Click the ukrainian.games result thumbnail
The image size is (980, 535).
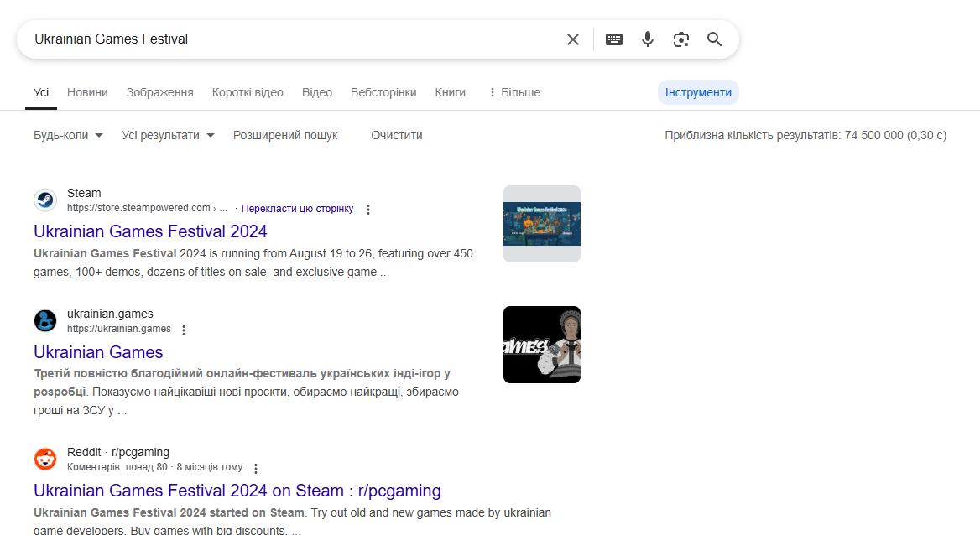click(x=542, y=345)
